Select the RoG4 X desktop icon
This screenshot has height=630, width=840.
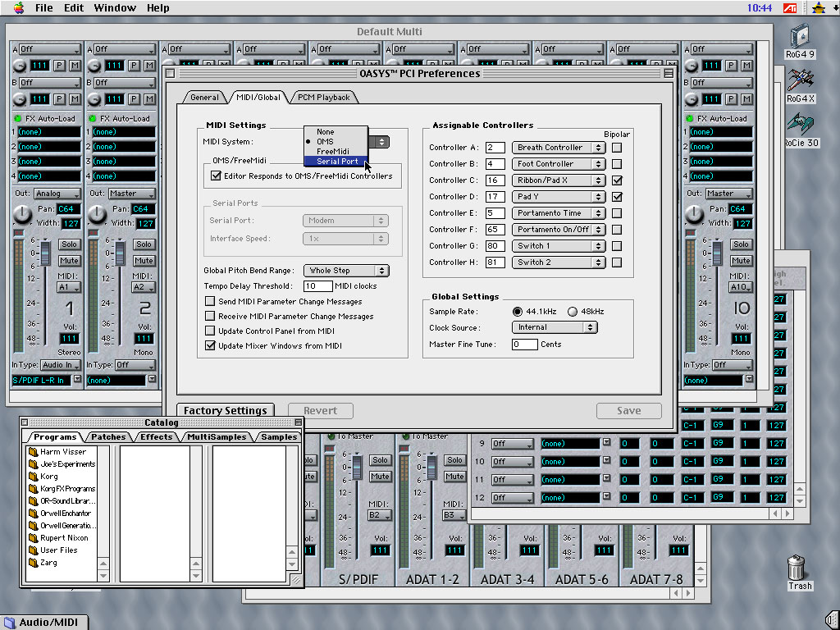click(x=801, y=81)
